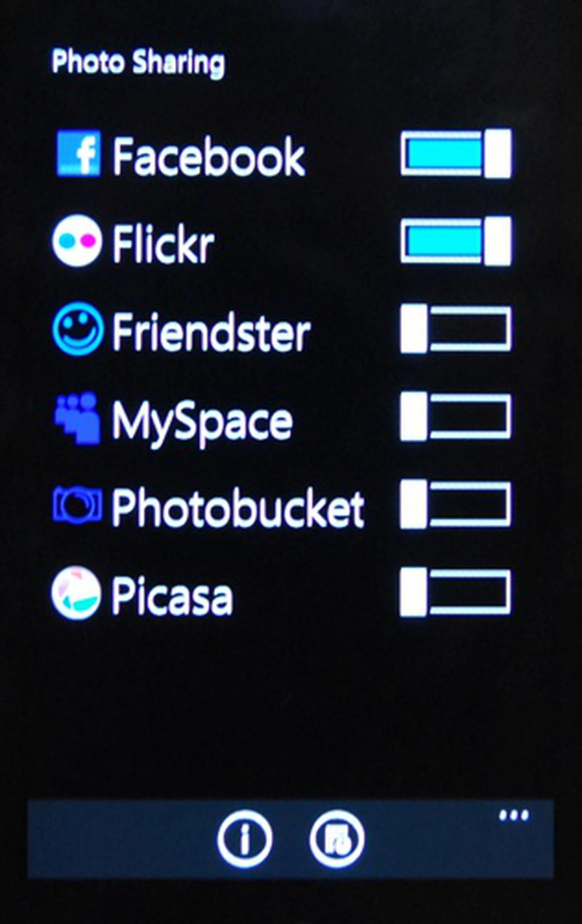Disable the Flickr sharing switch
The image size is (582, 924).
coord(456,241)
